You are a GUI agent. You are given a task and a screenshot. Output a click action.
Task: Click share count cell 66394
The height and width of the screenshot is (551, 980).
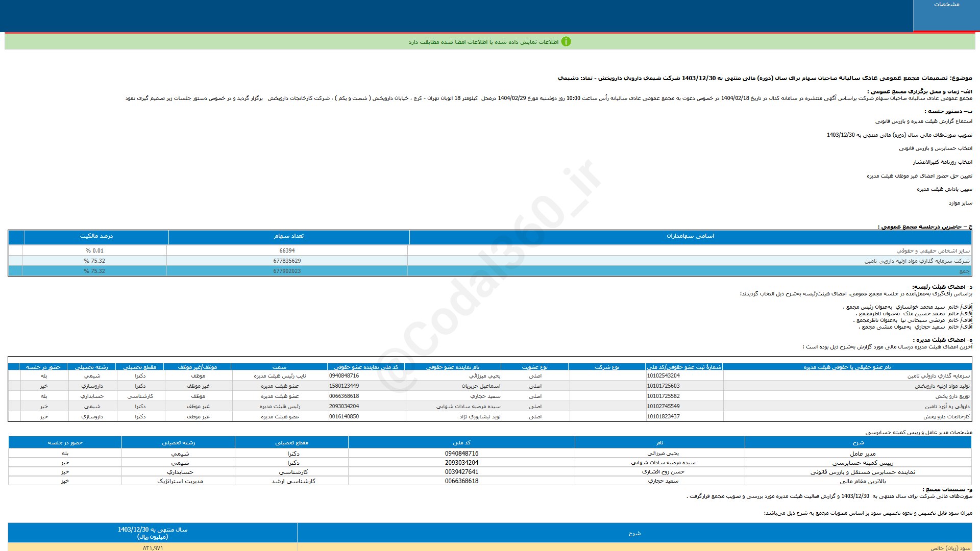(287, 251)
